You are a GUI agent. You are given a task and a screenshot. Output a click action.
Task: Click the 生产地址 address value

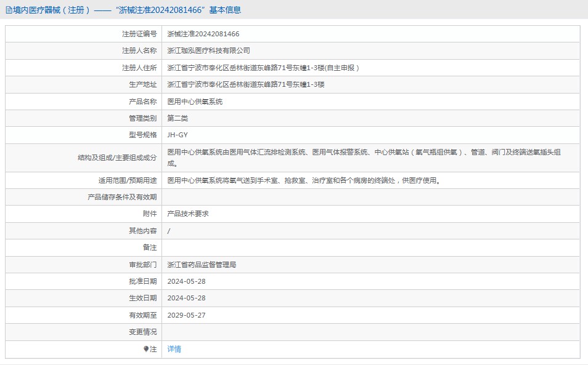[x=246, y=84]
